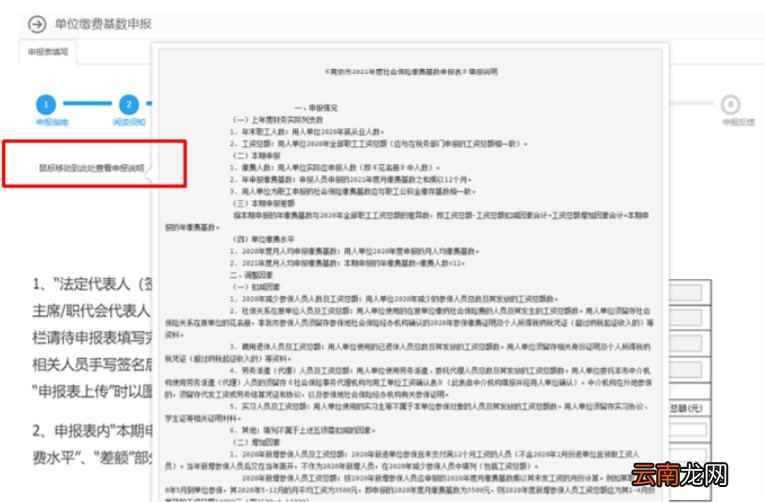The height and width of the screenshot is (503, 765).
Task: Click background text starting 2、申报表内
Action: (x=93, y=431)
